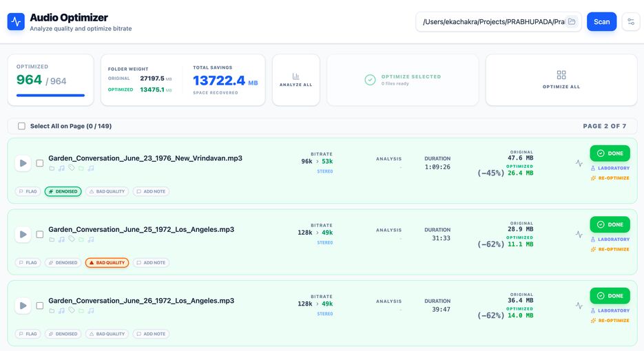This screenshot has height=351, width=644.
Task: Click the Analyze All chart icon
Action: pyautogui.click(x=295, y=76)
